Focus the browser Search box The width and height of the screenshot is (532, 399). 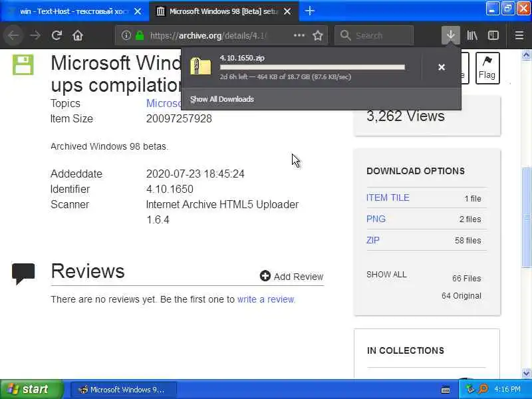pos(374,35)
